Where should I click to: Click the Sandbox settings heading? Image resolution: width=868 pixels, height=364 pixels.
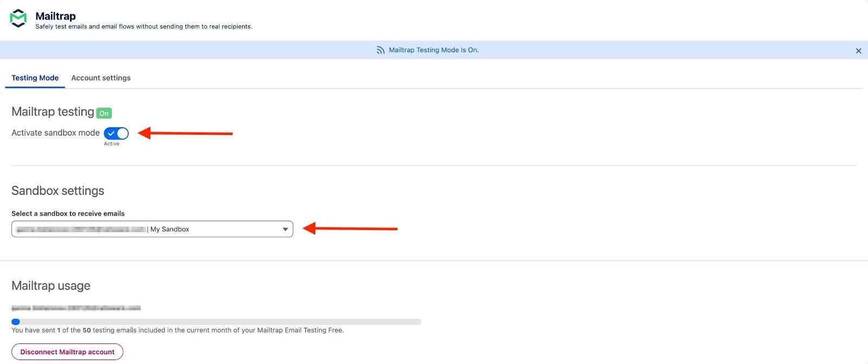[x=58, y=191]
